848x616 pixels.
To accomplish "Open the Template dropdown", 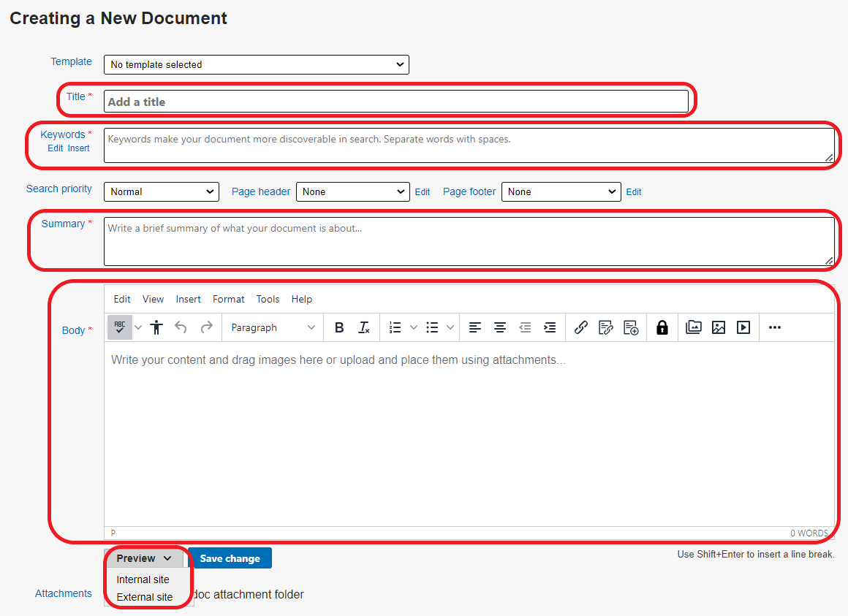I will [x=257, y=64].
